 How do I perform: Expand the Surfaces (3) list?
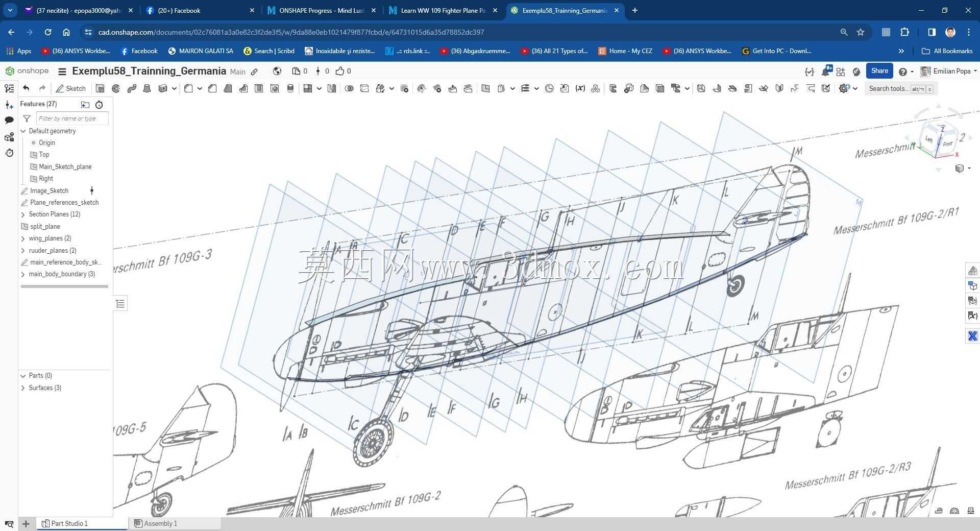[23, 388]
